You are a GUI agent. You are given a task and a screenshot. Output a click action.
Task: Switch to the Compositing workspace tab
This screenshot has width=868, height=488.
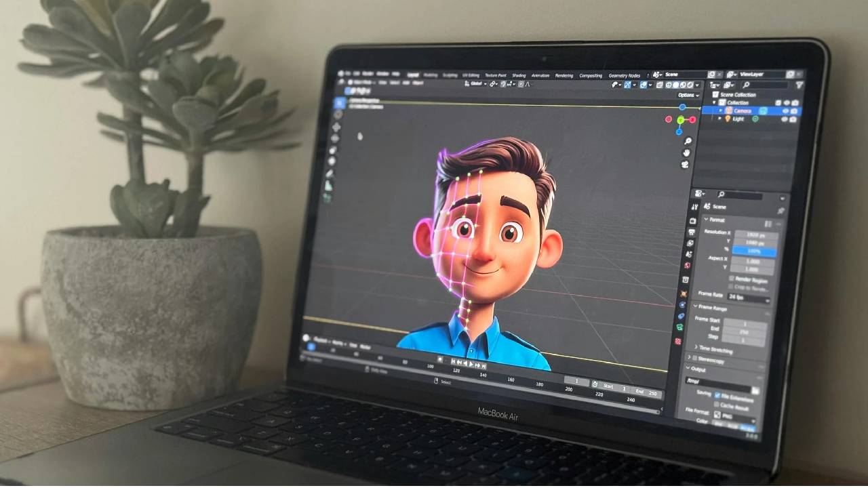pos(591,76)
